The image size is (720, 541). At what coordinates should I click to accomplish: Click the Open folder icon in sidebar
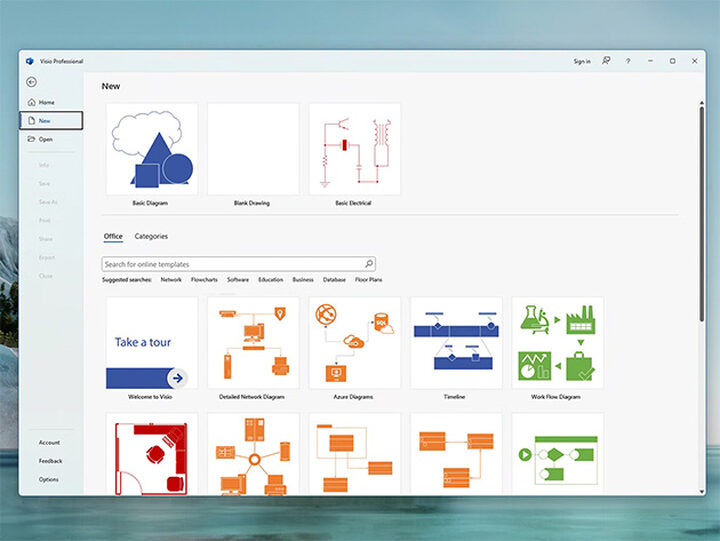pyautogui.click(x=31, y=139)
